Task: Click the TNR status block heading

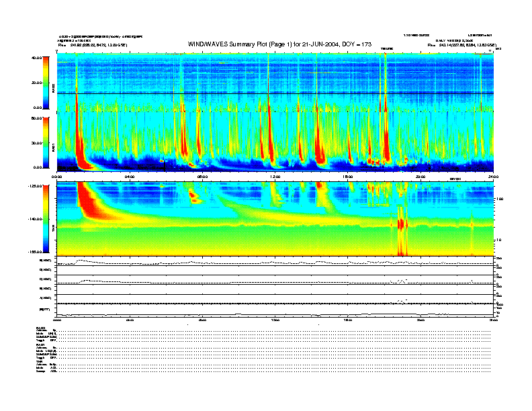Action: point(40,360)
